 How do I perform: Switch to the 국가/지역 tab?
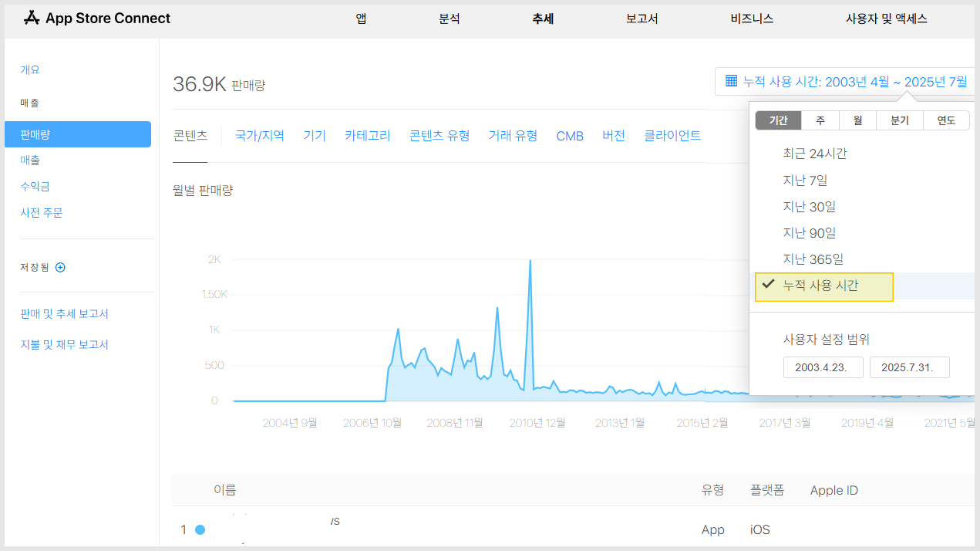coord(259,136)
